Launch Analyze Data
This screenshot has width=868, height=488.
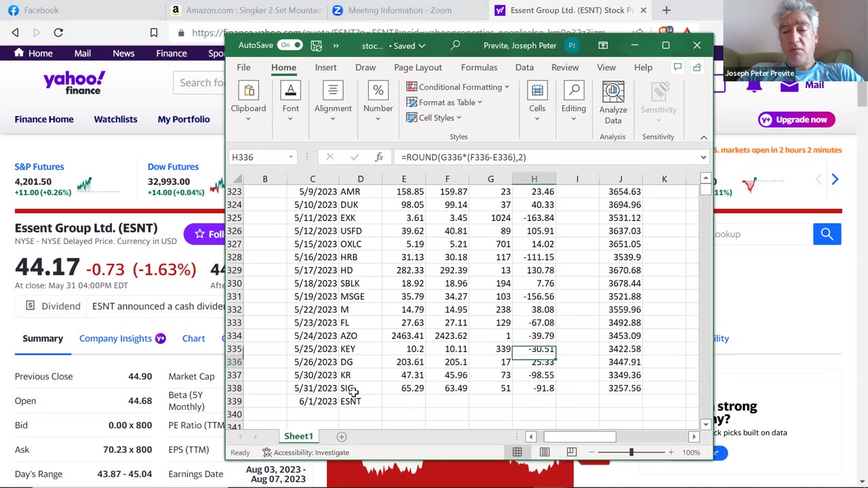[613, 103]
